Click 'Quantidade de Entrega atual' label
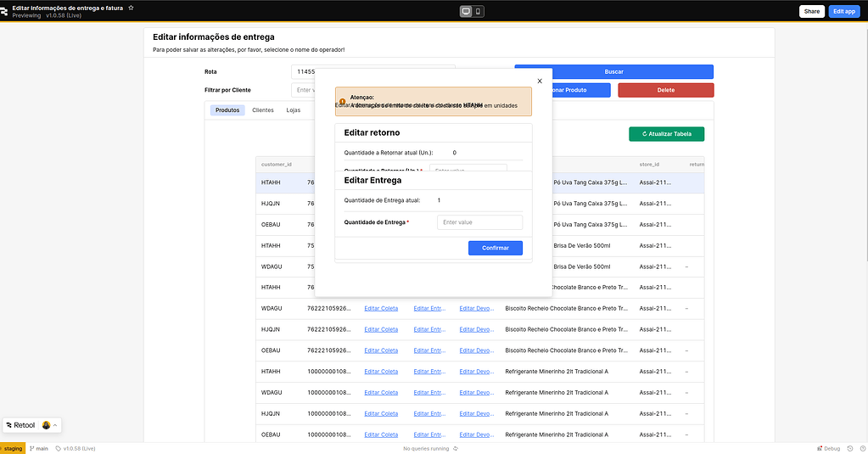Viewport: 868px width, 454px height. coord(382,200)
